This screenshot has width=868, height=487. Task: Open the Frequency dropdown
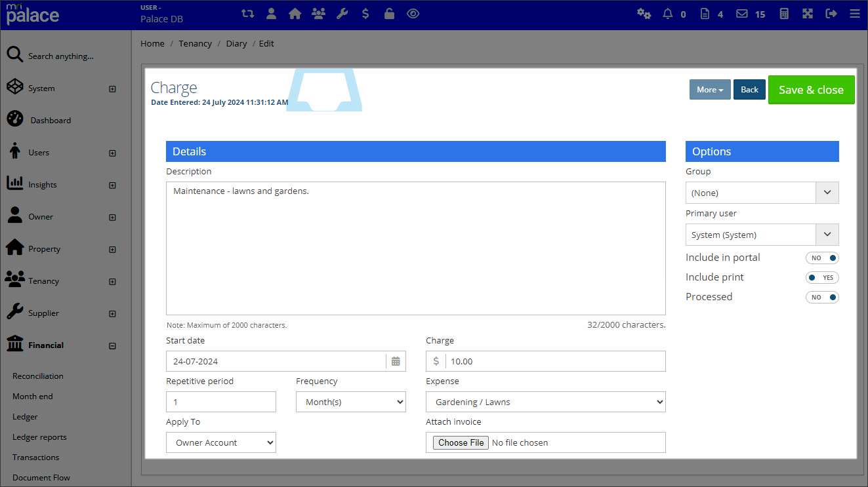351,402
